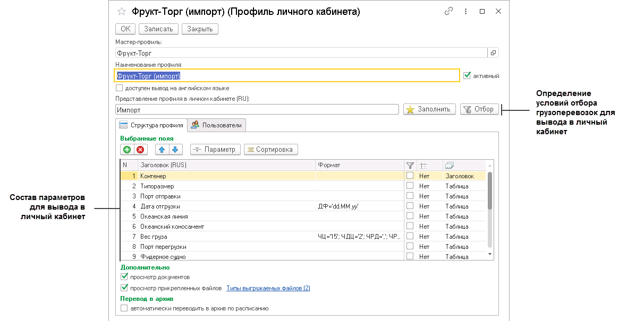
Task: Toggle the активный checkbox
Action: pos(467,76)
